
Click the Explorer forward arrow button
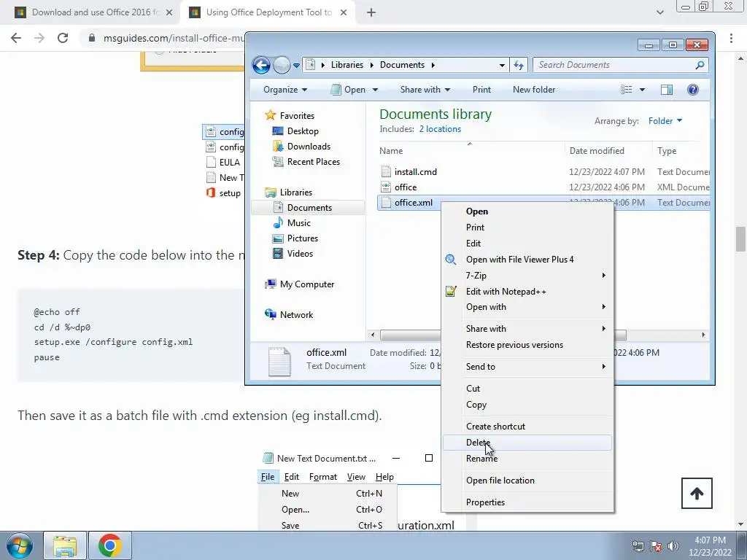pyautogui.click(x=282, y=65)
